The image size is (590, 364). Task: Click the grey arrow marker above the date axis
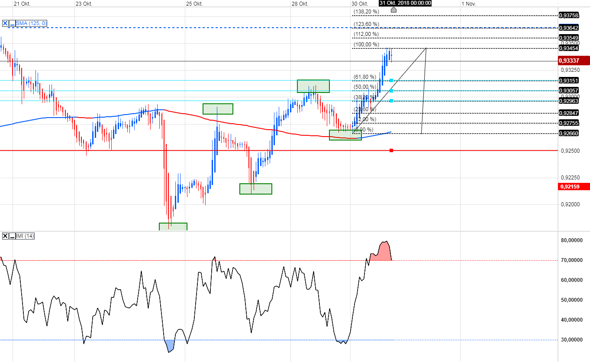393,10
